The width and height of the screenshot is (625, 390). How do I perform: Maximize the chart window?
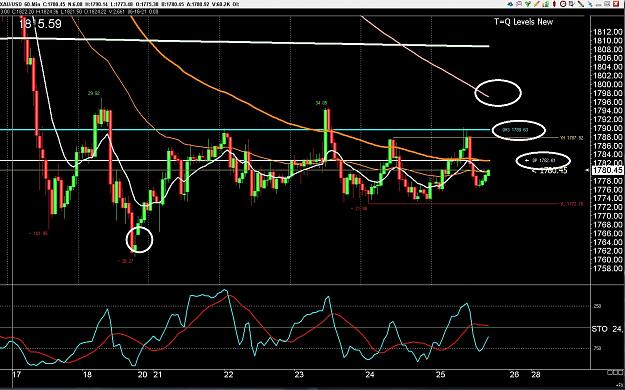[607, 4]
